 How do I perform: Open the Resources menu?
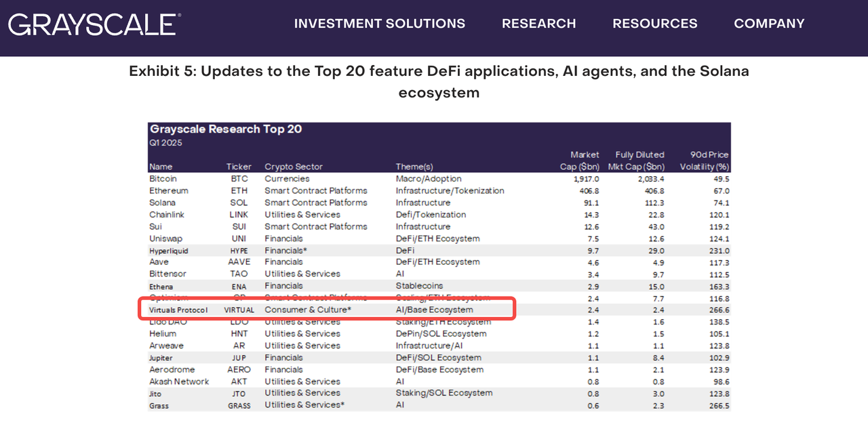pos(654,24)
